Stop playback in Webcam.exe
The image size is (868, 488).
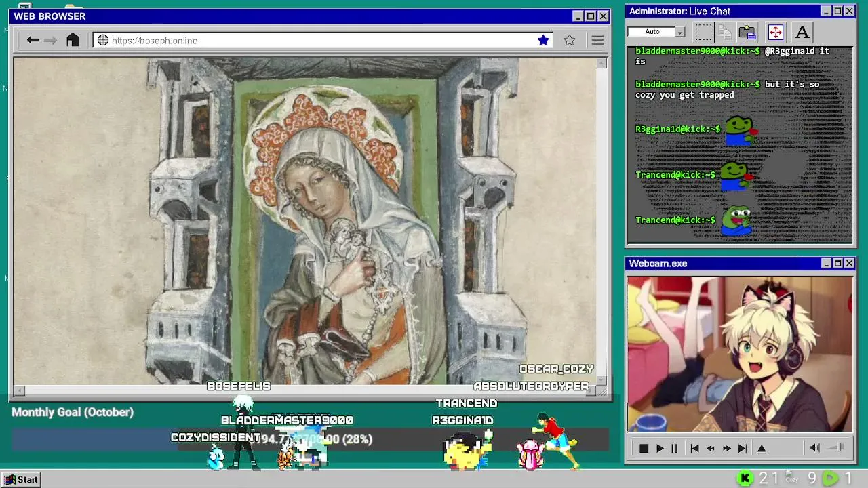(x=644, y=448)
